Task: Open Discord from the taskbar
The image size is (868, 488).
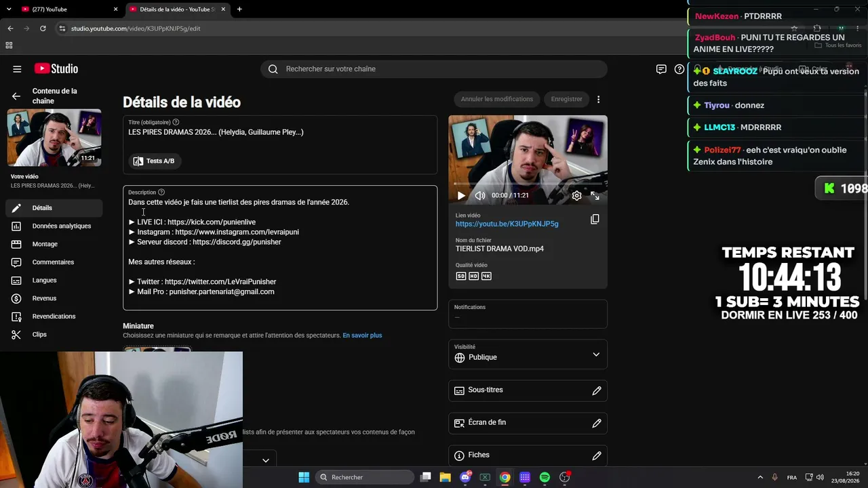Action: [465, 477]
